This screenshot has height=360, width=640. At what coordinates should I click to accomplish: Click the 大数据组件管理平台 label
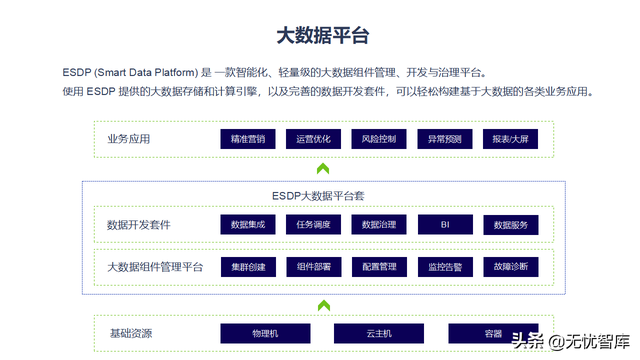[155, 267]
